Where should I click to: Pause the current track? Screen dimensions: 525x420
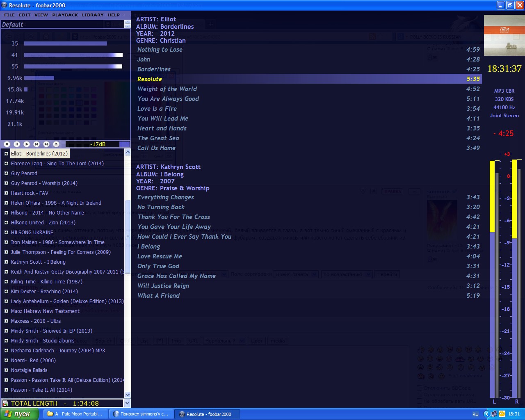[17, 144]
